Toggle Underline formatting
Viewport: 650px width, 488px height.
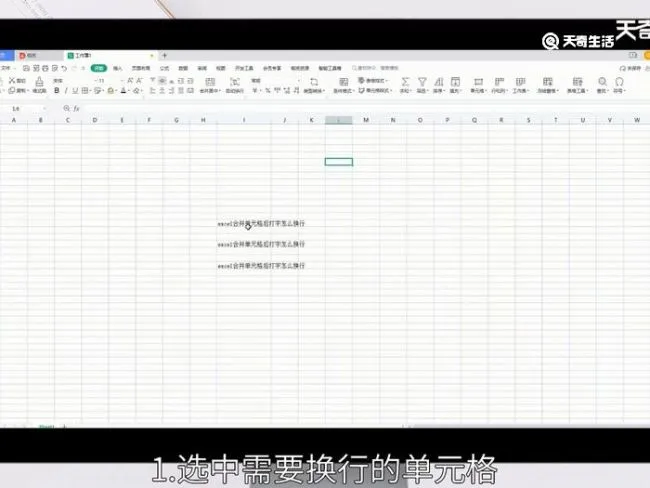point(75,90)
